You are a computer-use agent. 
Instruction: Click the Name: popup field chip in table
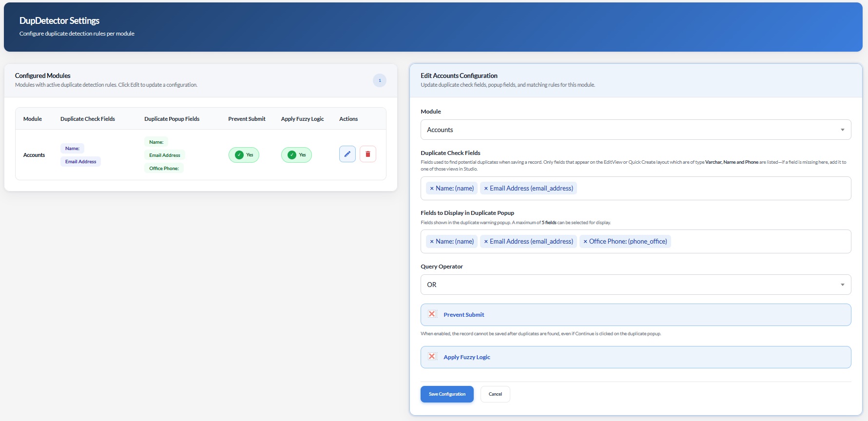point(156,142)
